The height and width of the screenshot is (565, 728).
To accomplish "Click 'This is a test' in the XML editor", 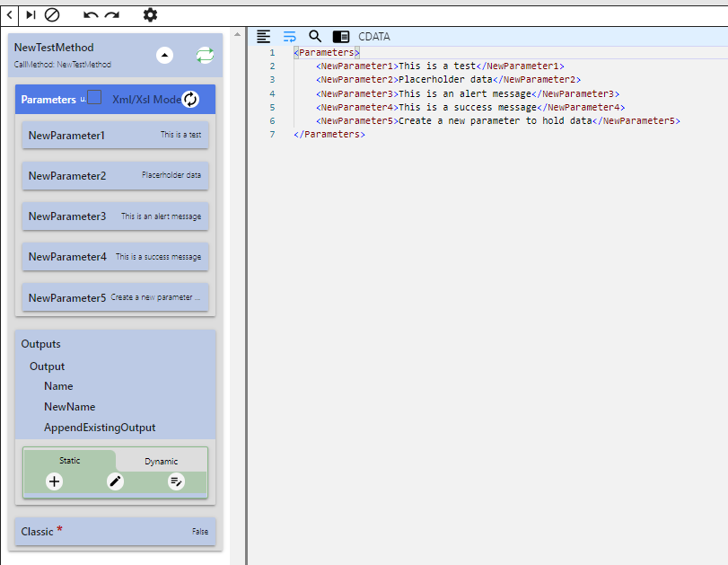I will click(437, 66).
